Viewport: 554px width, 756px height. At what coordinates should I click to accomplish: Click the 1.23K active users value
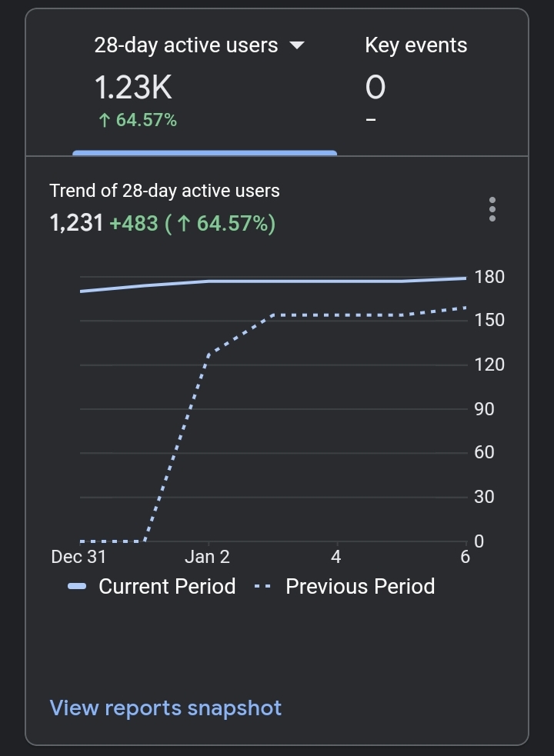133,88
